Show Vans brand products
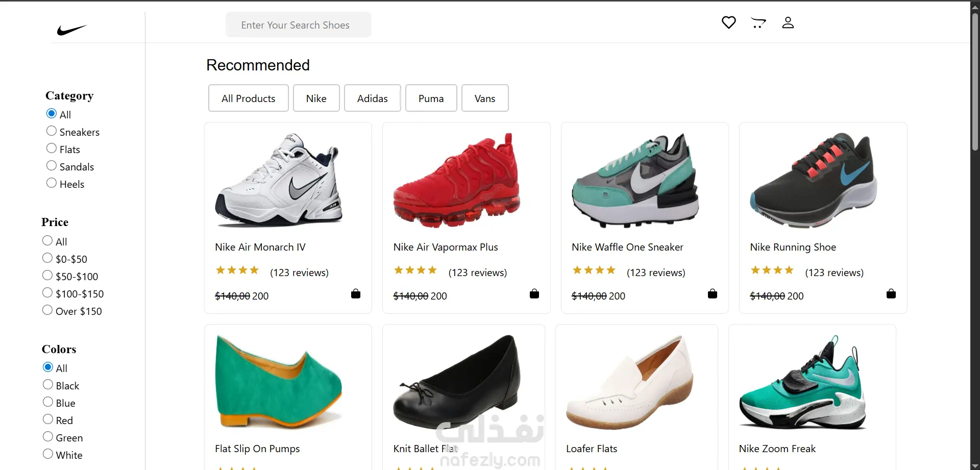980x470 pixels. tap(485, 98)
